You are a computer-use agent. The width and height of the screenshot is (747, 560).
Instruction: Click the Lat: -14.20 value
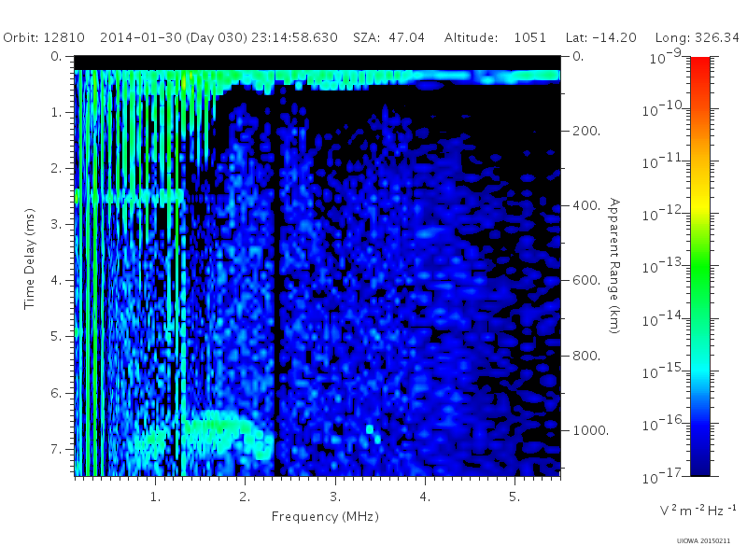(601, 37)
